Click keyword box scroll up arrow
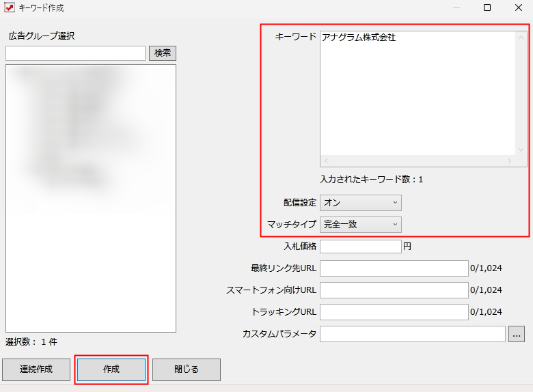Image resolution: width=533 pixels, height=392 pixels. pos(521,37)
